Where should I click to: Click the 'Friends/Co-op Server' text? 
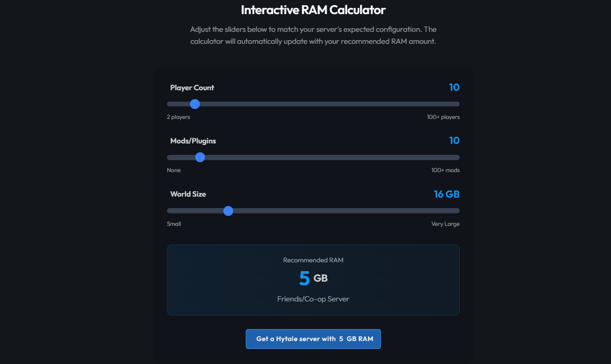(313, 299)
